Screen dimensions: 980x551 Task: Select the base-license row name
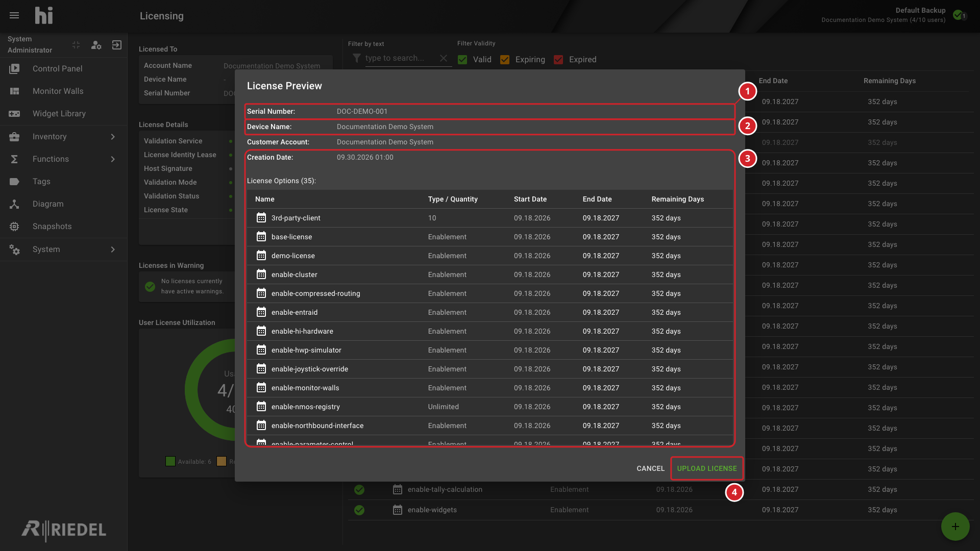[x=291, y=237]
